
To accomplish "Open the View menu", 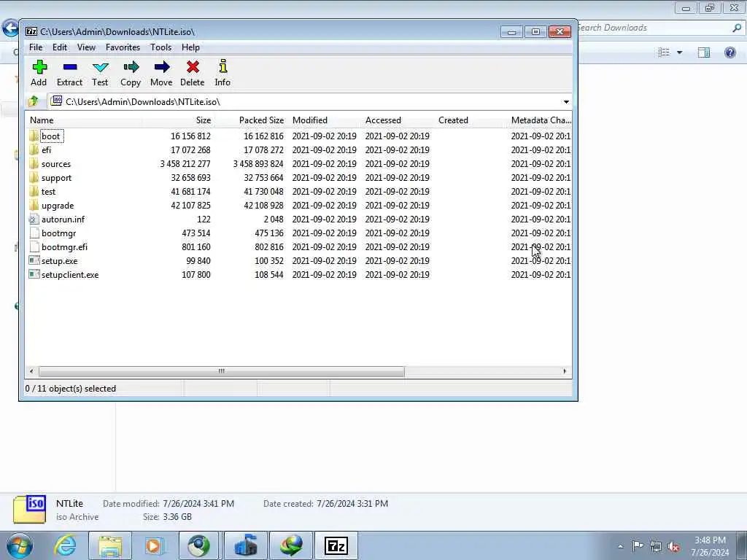I will tap(86, 47).
